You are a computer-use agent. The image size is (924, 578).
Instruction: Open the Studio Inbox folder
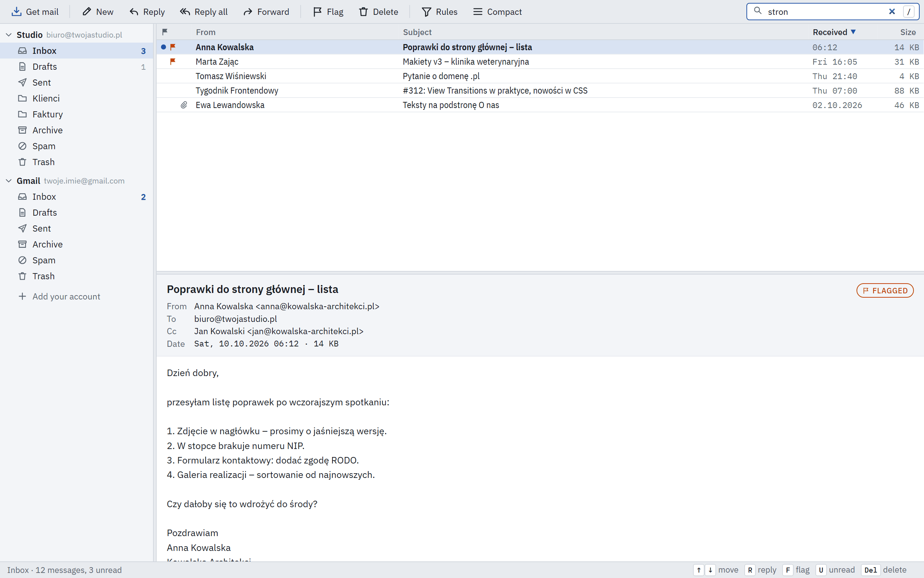click(x=77, y=51)
